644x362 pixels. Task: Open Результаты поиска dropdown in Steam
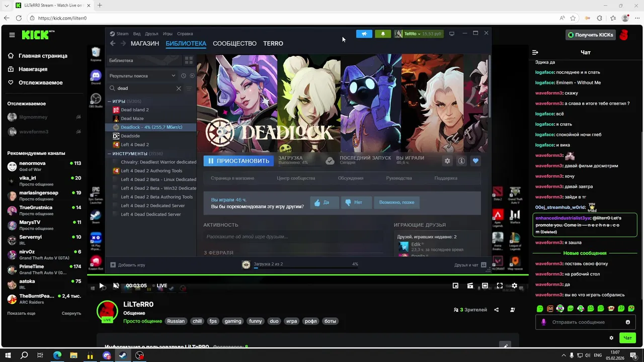143,76
